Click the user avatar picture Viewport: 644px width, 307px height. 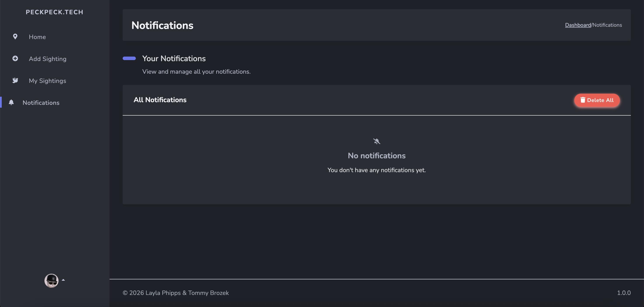(x=51, y=280)
